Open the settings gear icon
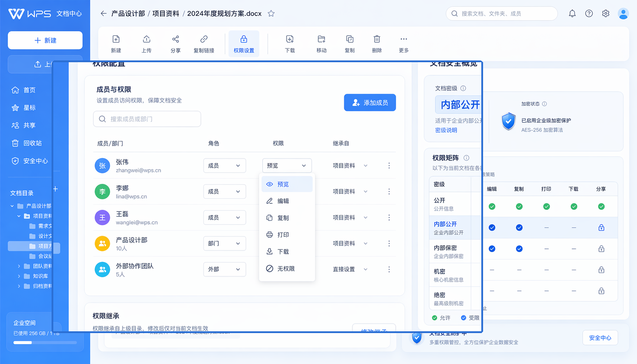637x364 pixels. coord(606,14)
